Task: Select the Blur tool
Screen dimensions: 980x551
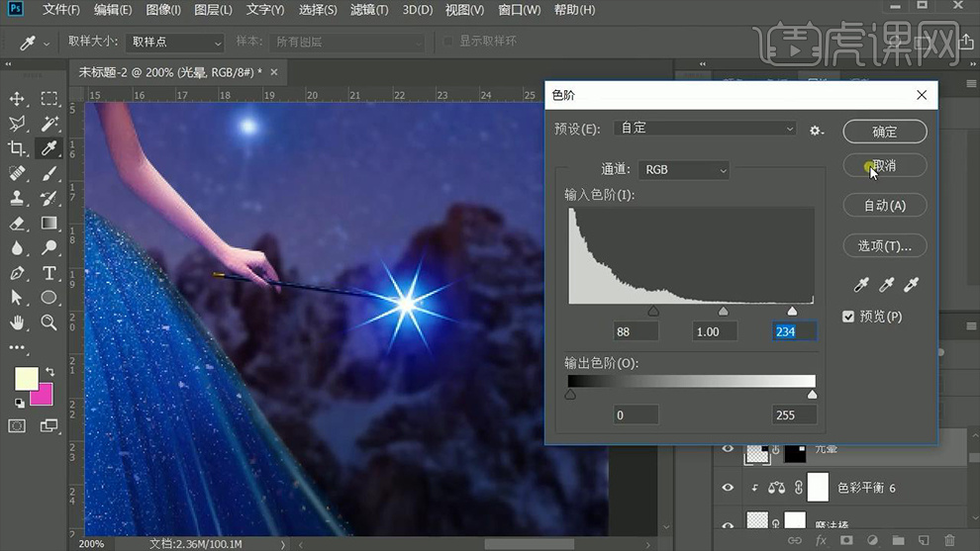Action: tap(17, 248)
